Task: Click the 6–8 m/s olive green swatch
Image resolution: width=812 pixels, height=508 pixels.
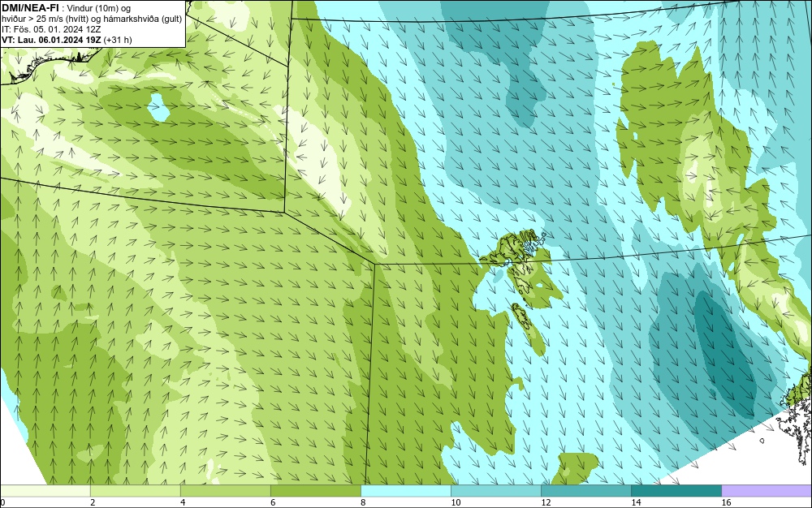Action: tap(315, 490)
